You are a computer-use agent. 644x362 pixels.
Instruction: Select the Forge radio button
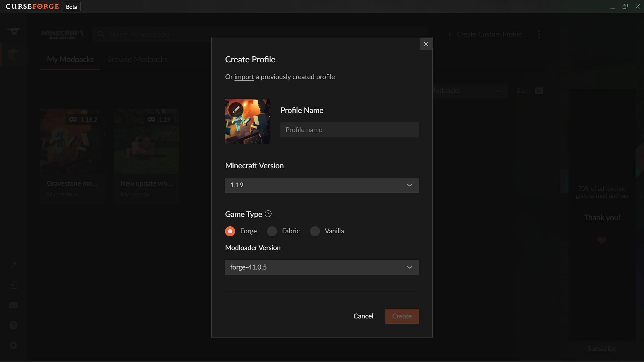pos(230,231)
